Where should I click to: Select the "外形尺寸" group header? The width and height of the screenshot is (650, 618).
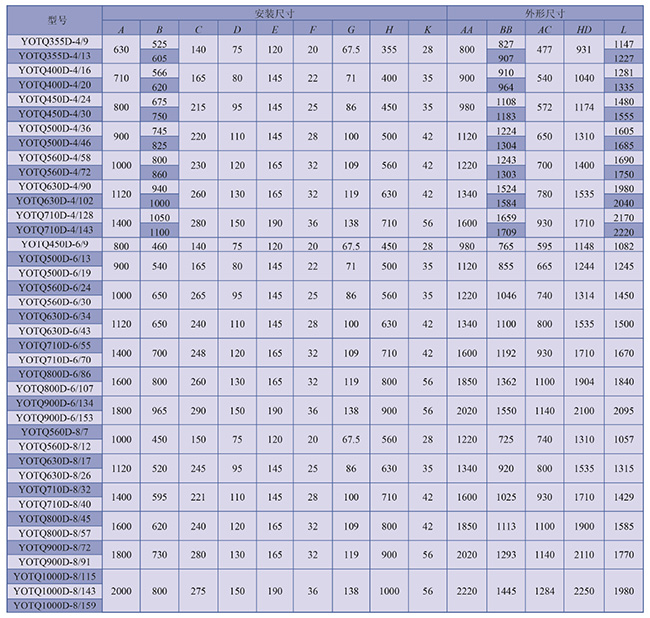pos(544,13)
